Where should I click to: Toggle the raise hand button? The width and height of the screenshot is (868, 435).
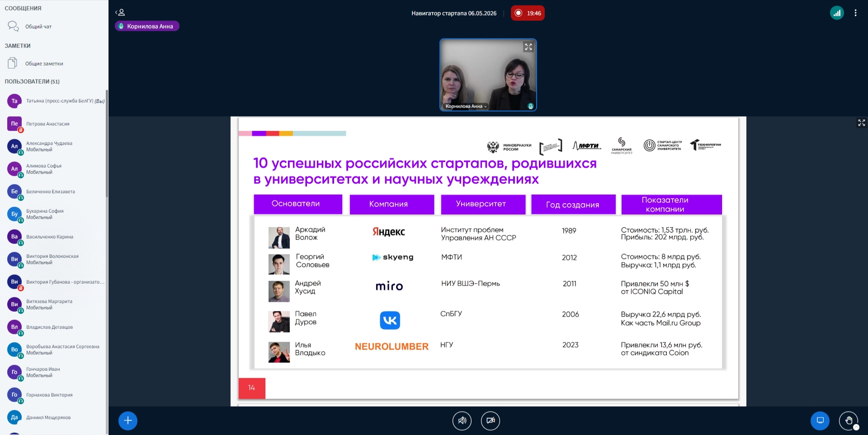[849, 421]
